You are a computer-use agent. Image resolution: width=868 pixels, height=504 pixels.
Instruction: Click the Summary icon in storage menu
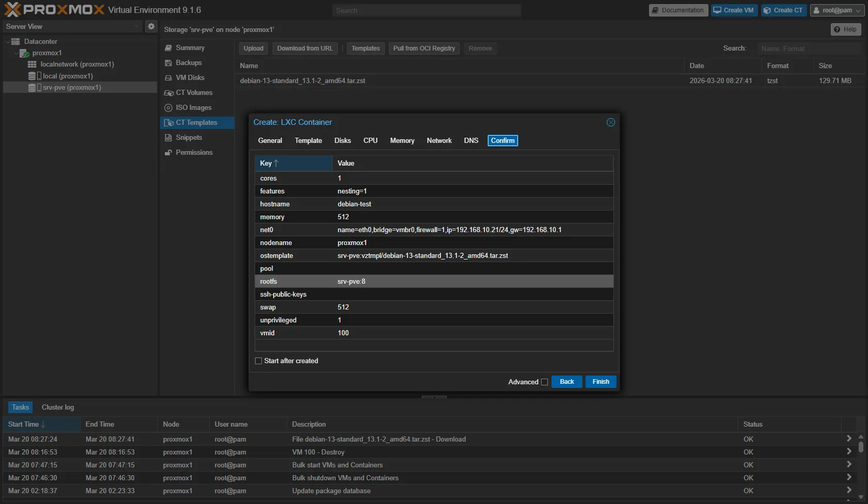click(x=168, y=48)
